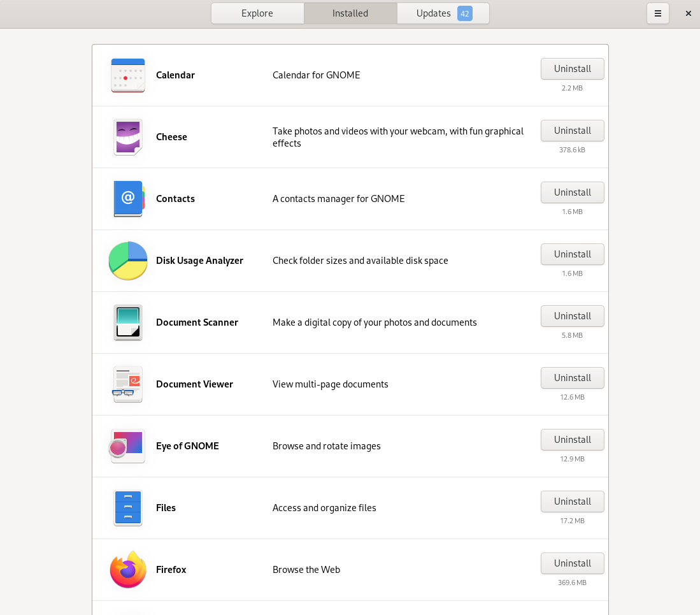700x615 pixels.
Task: Click the Files cabinet icon
Action: tap(127, 508)
